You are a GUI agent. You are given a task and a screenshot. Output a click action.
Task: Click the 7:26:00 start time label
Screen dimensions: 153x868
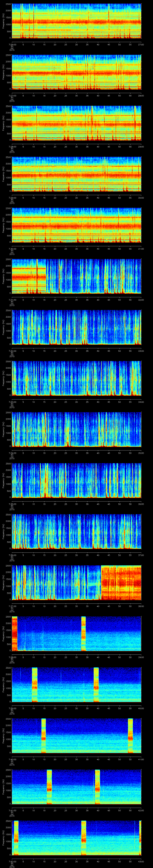click(12, 44)
